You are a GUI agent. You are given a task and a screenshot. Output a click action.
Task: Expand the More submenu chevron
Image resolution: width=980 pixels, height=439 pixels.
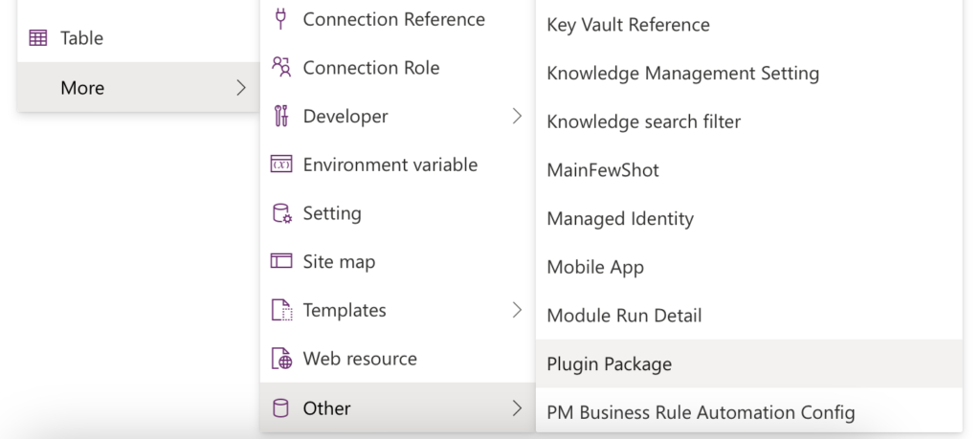point(241,88)
